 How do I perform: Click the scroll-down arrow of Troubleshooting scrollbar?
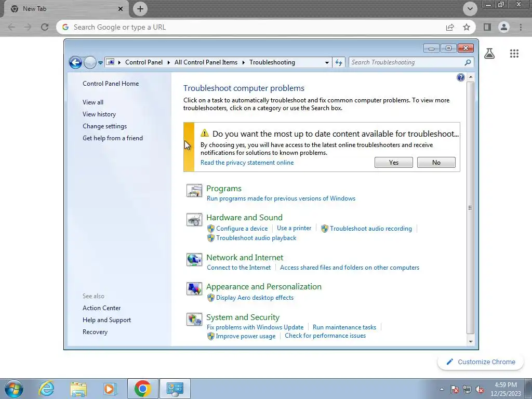click(471, 341)
